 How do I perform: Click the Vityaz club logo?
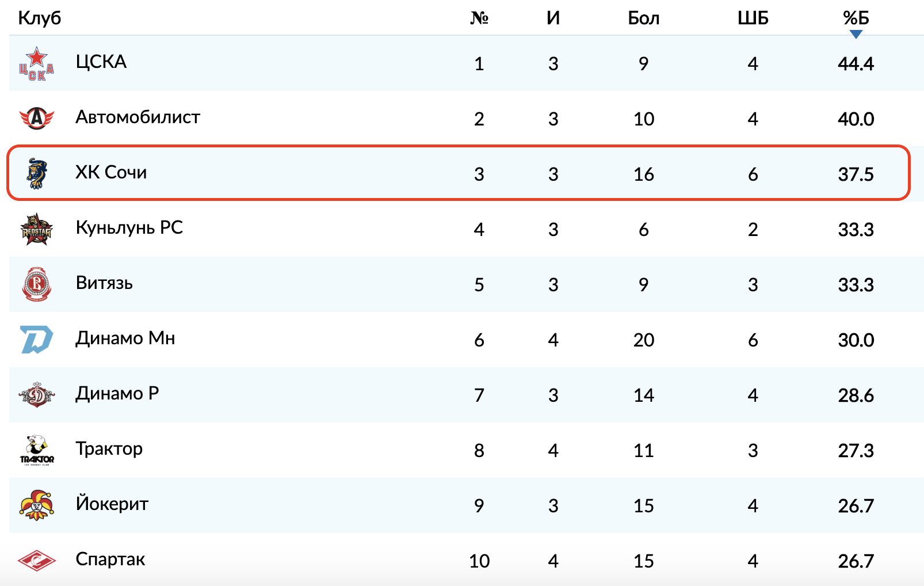pos(37,284)
